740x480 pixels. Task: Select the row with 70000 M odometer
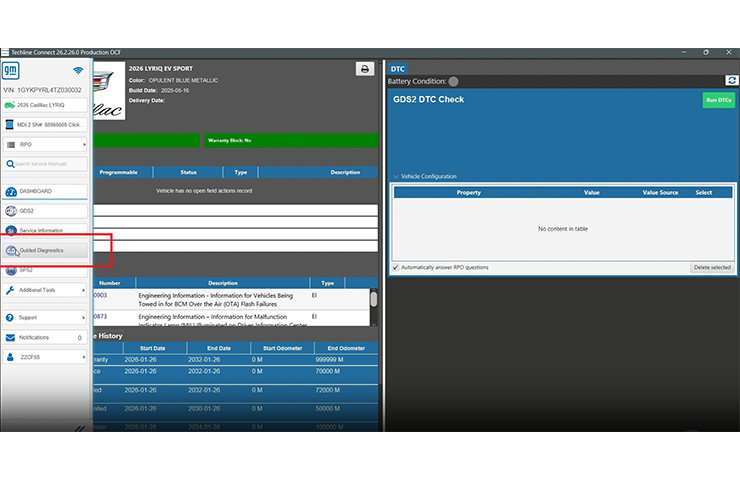[235, 374]
